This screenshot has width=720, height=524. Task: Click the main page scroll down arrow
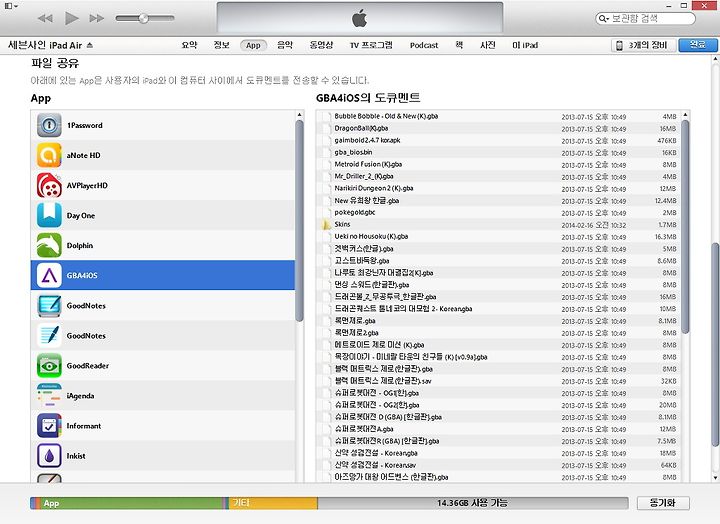715,478
